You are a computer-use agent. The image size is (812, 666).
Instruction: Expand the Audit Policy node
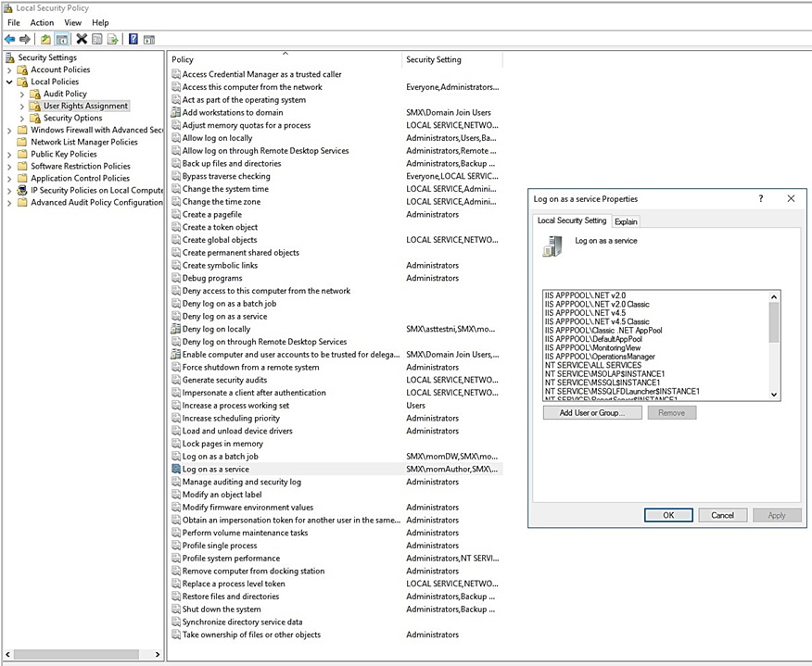(x=21, y=94)
